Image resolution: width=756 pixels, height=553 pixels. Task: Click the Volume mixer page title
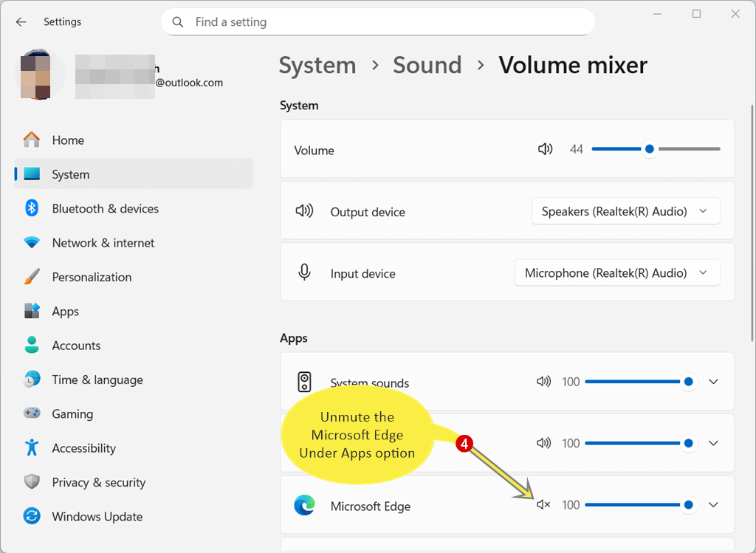[x=573, y=65]
